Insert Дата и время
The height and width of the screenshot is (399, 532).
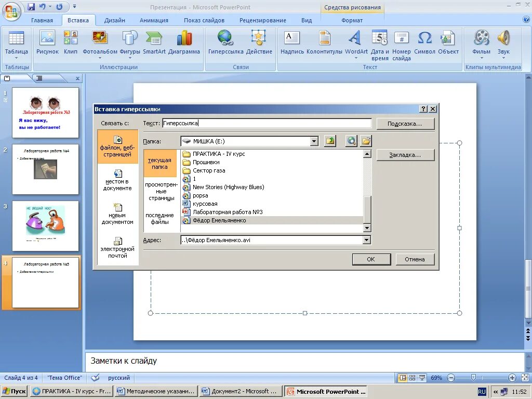point(380,45)
